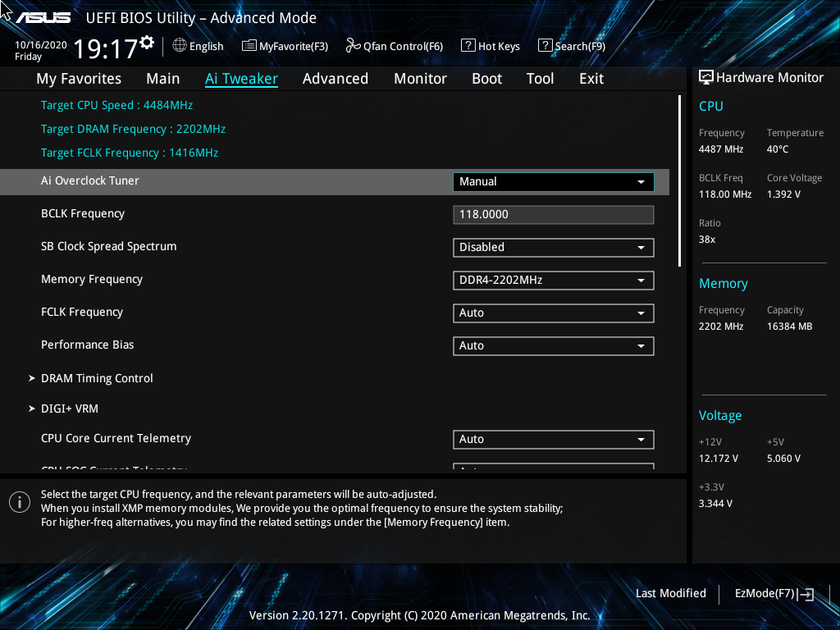840x630 pixels.
Task: Open Ai Overclock Tuner dropdown
Action: (x=554, y=181)
